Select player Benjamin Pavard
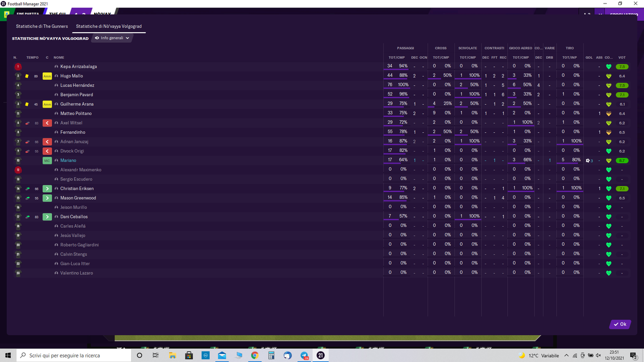 pyautogui.click(x=76, y=95)
